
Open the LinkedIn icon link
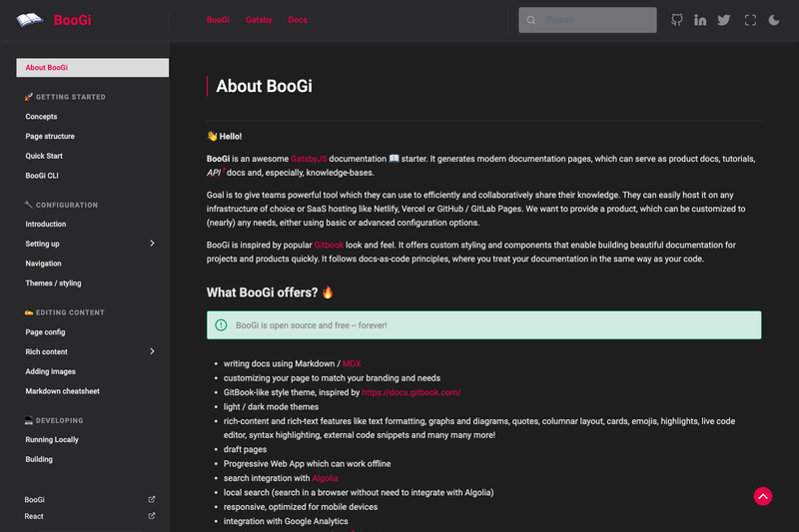[700, 20]
